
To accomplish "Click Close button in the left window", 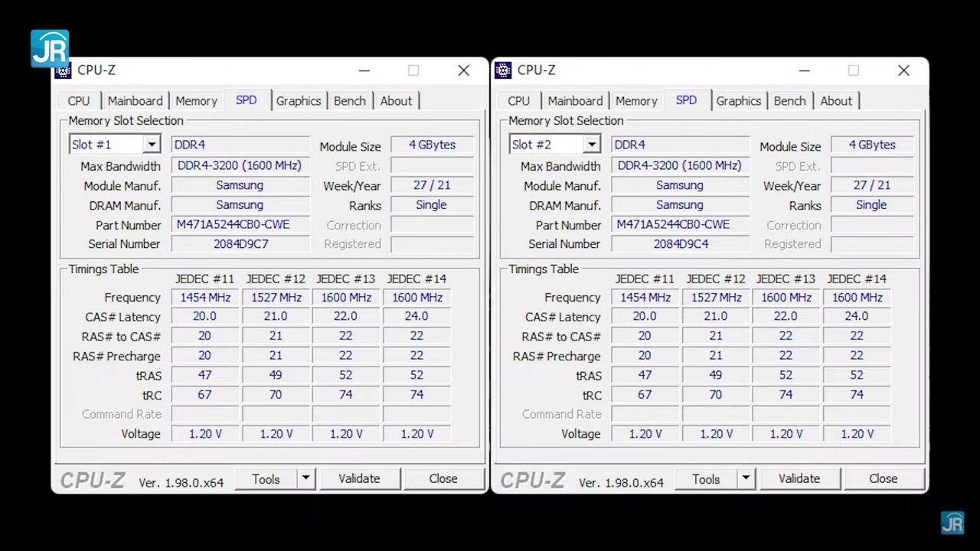I will [x=443, y=479].
